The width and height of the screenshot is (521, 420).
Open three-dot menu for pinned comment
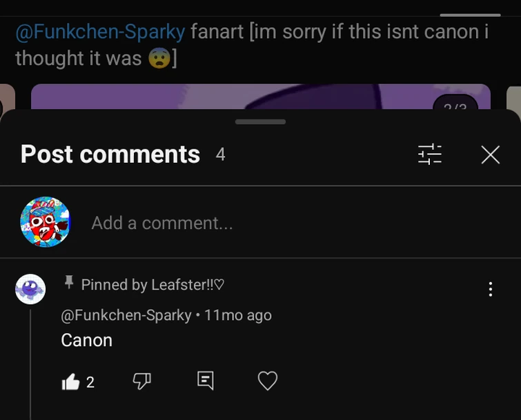click(490, 289)
